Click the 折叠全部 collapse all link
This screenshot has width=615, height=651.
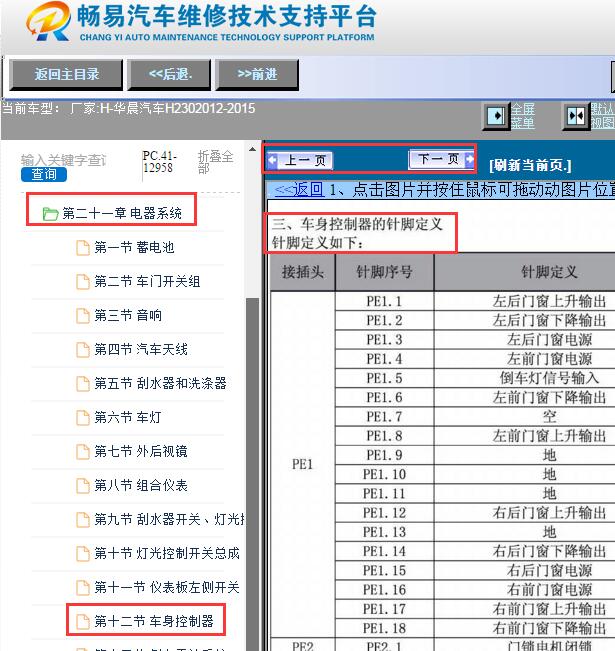(215, 162)
